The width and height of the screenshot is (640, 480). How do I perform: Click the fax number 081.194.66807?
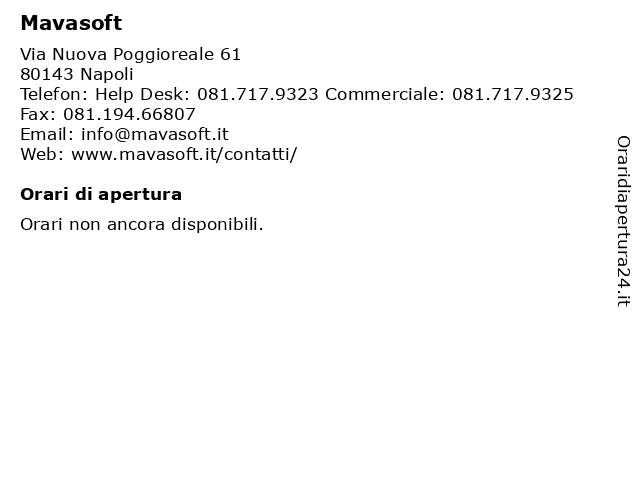click(129, 114)
